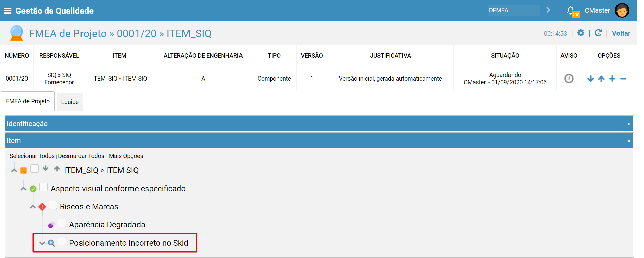Viewport: 644px width, 258px height.
Task: Click the crystal ball FMEA icon
Action: point(17,33)
